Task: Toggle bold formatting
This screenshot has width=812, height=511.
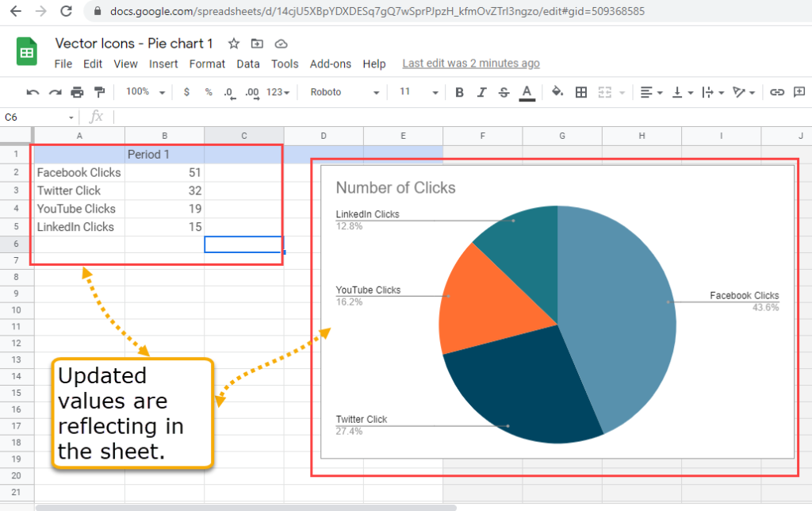Action: click(x=459, y=92)
